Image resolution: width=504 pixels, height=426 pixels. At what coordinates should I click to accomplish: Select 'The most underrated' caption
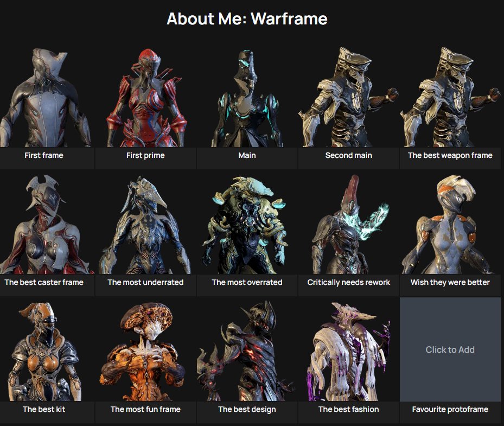(145, 282)
